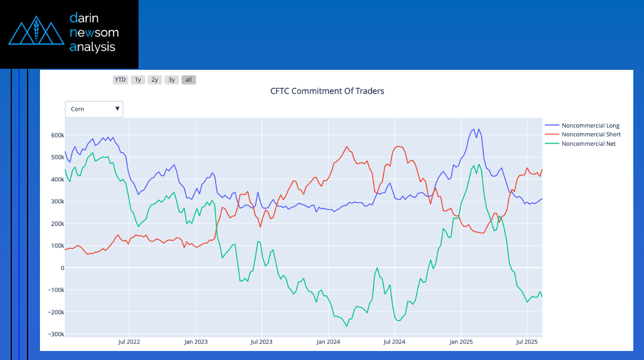Choose the 3y range selector
This screenshot has width=644, height=360.
tap(172, 80)
